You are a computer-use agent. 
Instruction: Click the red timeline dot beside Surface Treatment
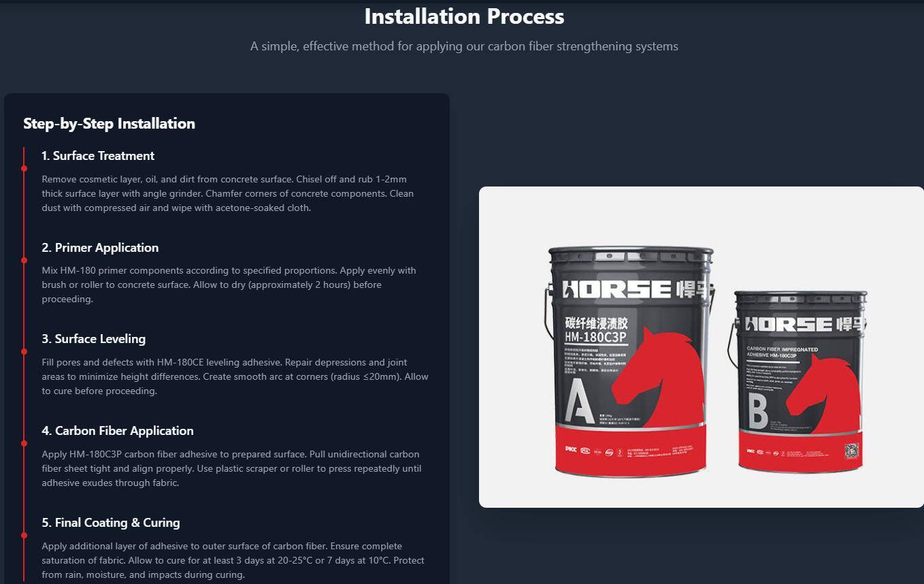(24, 168)
